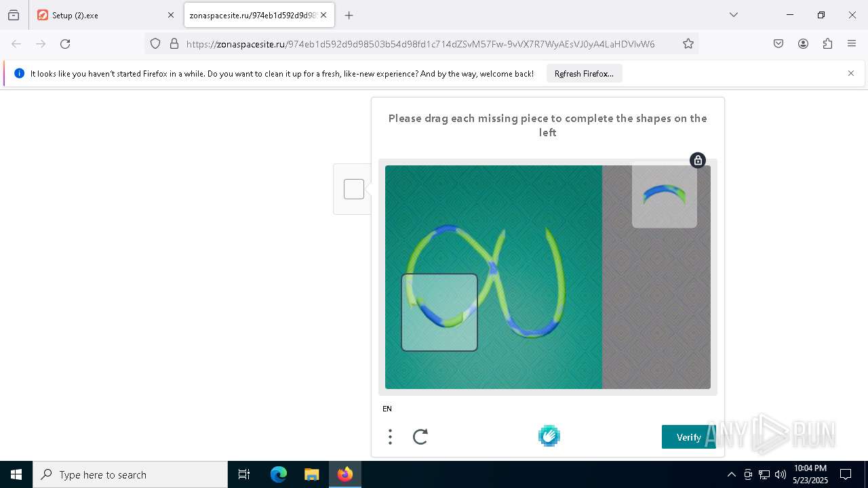Reload the current page
868x488 pixels.
(x=65, y=44)
